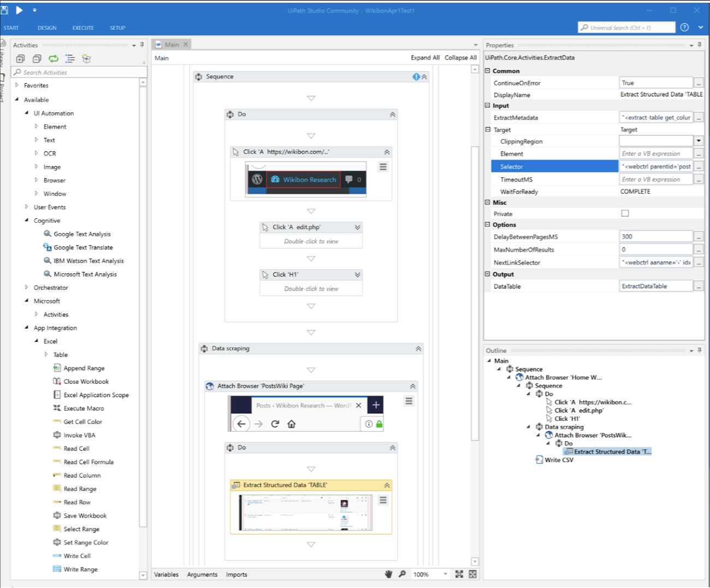Click the blue warning icon on Sequence header
The width and height of the screenshot is (710, 588).
(x=416, y=77)
